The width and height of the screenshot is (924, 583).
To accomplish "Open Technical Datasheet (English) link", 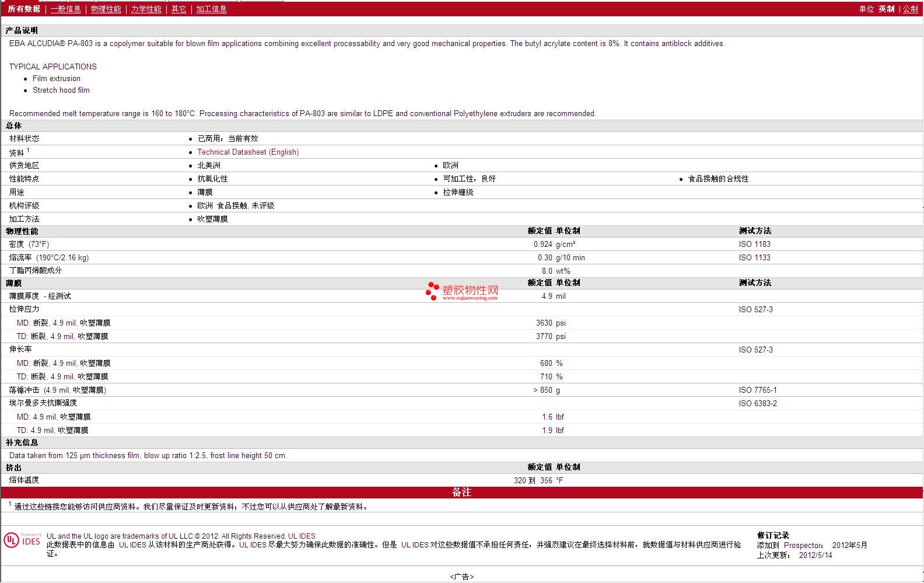I will pyautogui.click(x=248, y=152).
